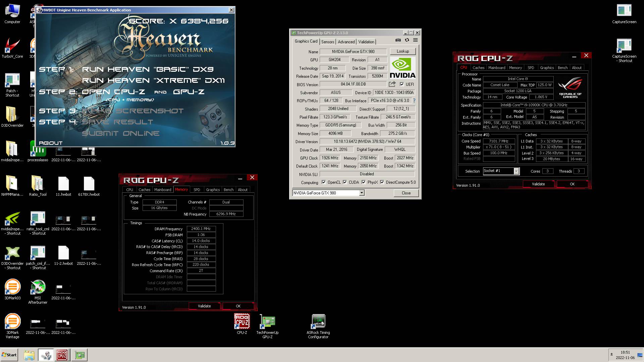Open Windows Explorer from taskbar
644x362 pixels.
coord(29,355)
